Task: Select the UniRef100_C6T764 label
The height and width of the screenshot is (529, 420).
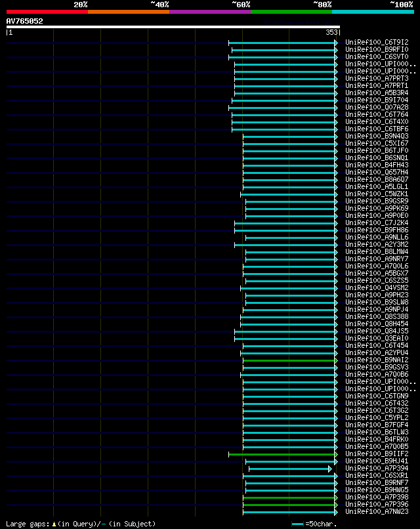Action: coord(377,114)
